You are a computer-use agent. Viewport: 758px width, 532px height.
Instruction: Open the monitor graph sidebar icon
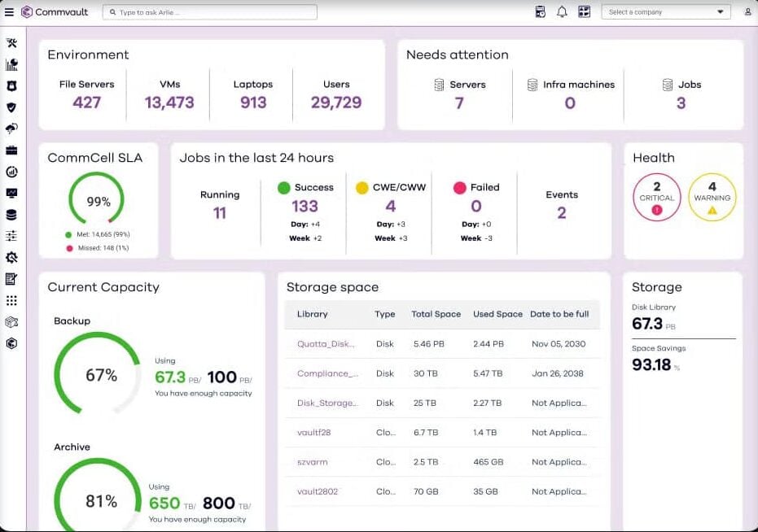click(x=11, y=194)
